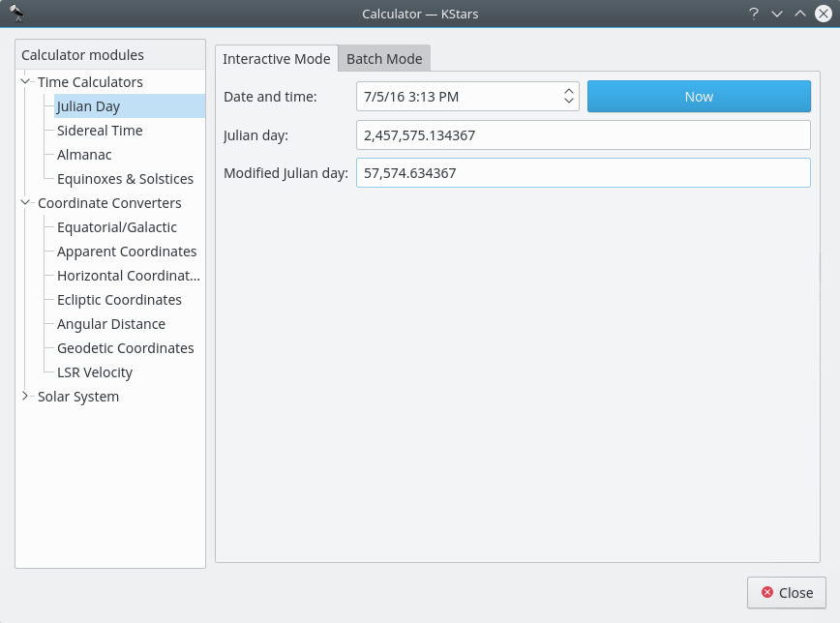Click the KStars telescope icon in title bar
This screenshot has width=840, height=623.
pyautogui.click(x=16, y=14)
